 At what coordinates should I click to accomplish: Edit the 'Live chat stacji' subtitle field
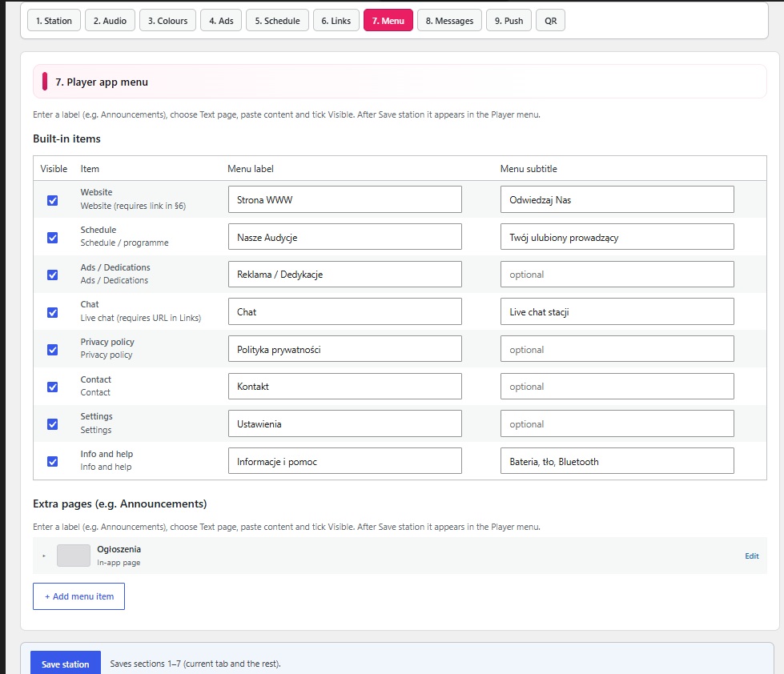[x=617, y=311]
